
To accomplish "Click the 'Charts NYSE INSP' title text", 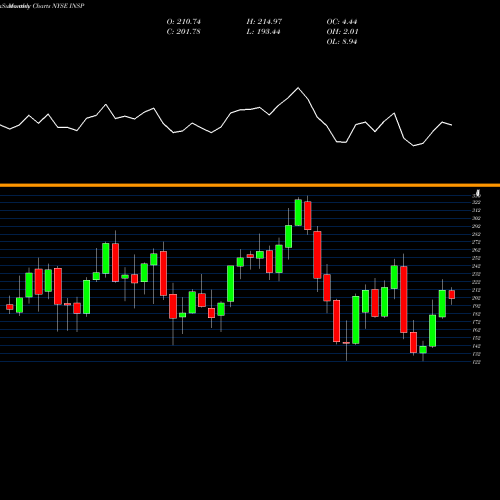I will point(58,6).
